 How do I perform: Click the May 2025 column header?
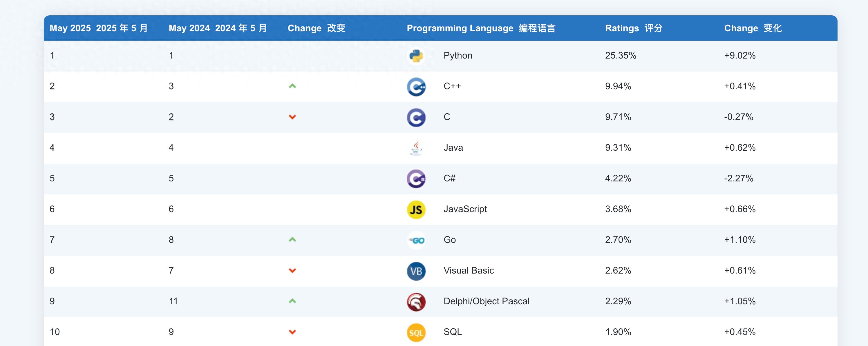coord(99,28)
